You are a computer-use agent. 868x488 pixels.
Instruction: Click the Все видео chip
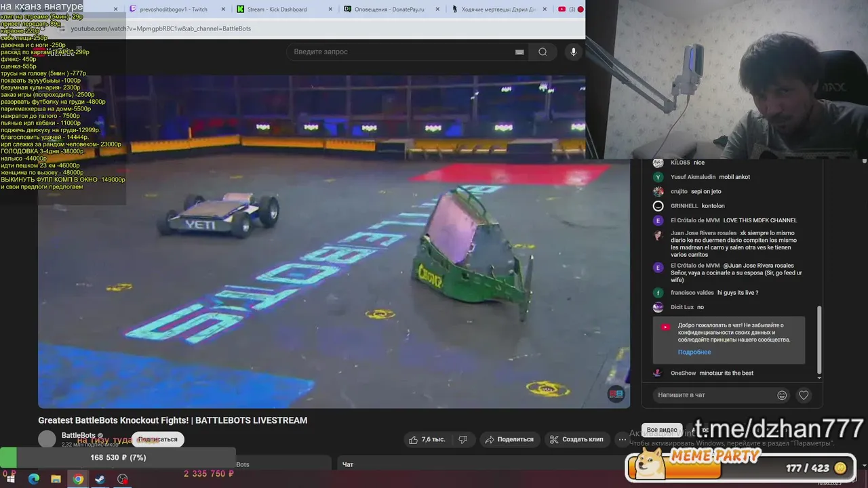662,430
